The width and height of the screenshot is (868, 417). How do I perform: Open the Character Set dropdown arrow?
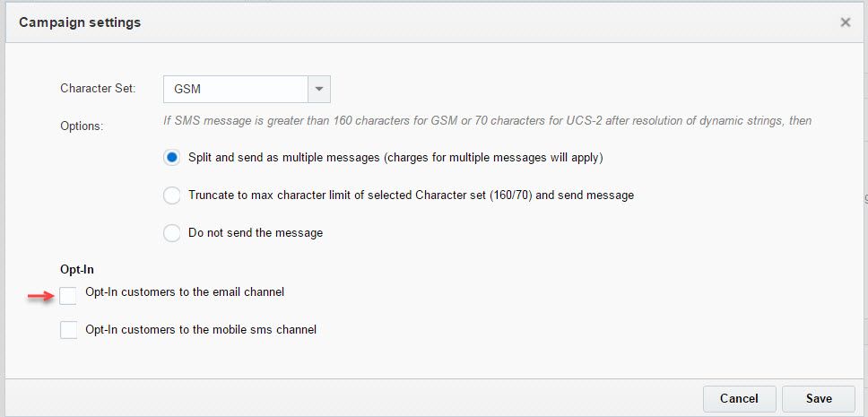[320, 90]
